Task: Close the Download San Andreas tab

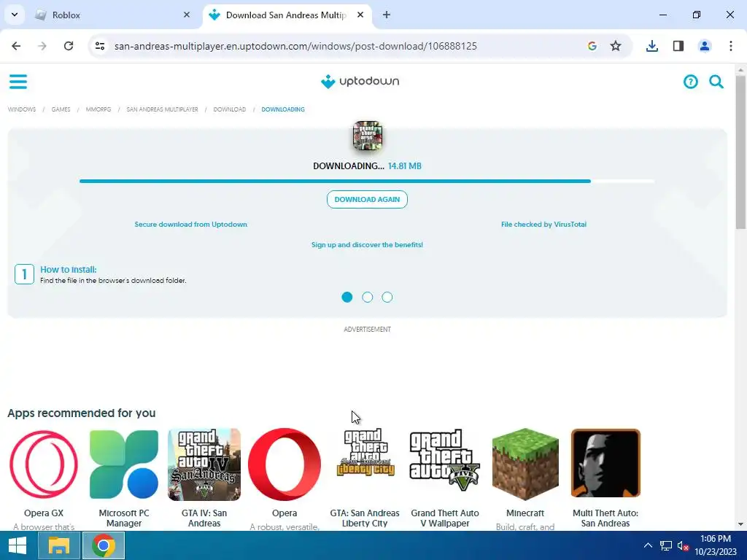Action: [360, 15]
